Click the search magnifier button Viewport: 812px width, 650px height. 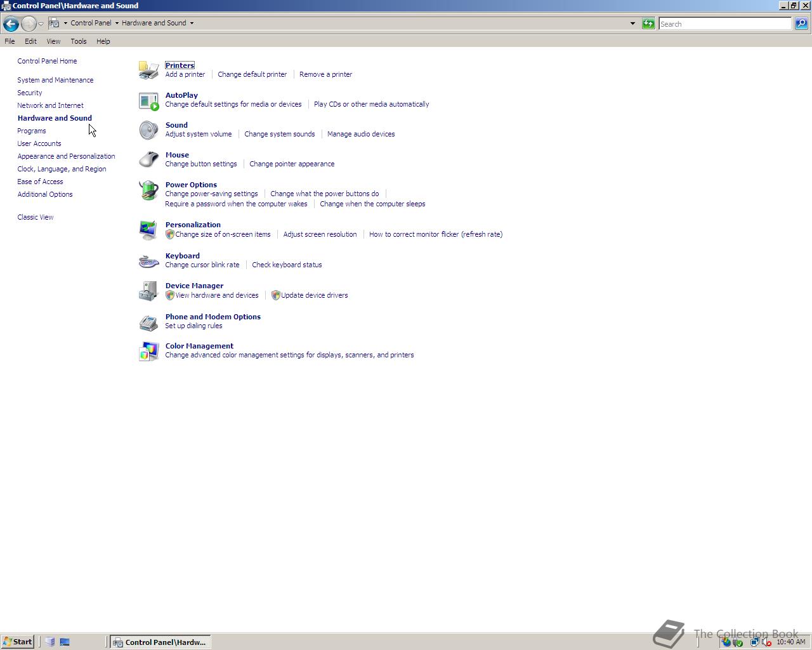point(801,23)
